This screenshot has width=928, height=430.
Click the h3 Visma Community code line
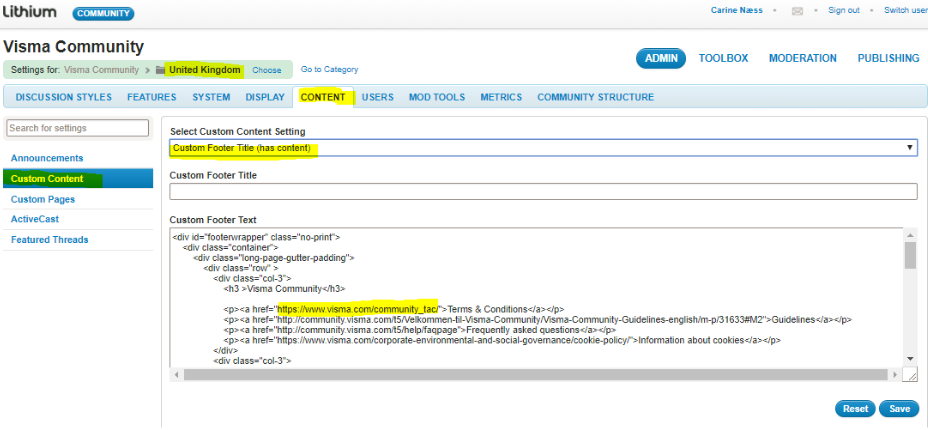(x=284, y=289)
